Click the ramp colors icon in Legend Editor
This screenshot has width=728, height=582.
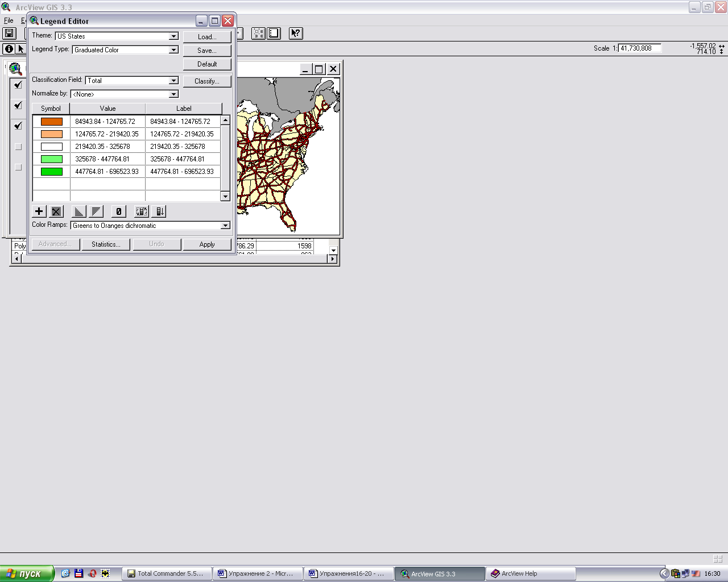[x=160, y=211]
